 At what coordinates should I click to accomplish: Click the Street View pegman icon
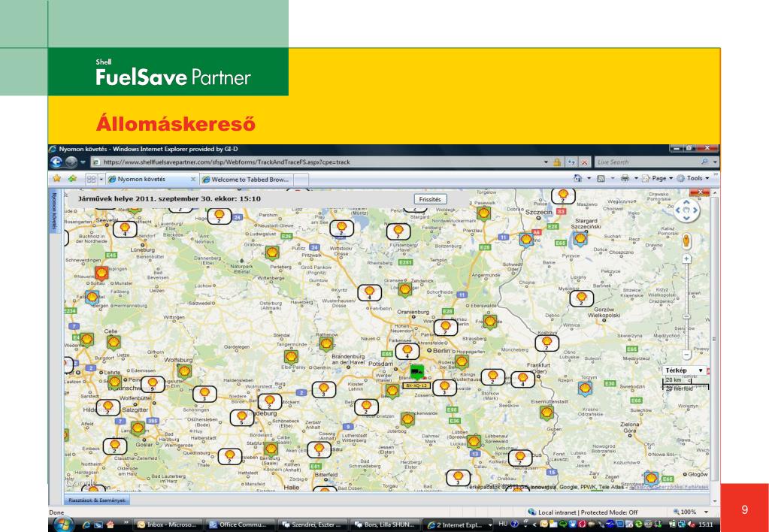pos(686,240)
